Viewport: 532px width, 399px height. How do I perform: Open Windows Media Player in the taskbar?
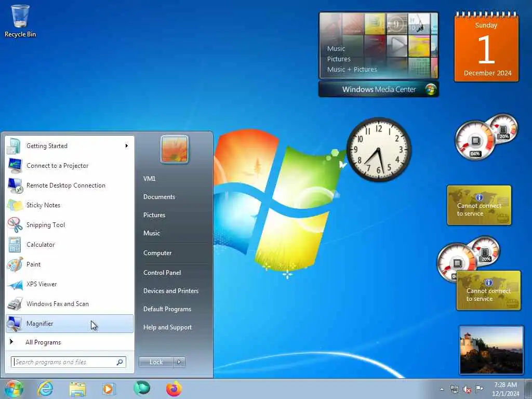pos(109,389)
